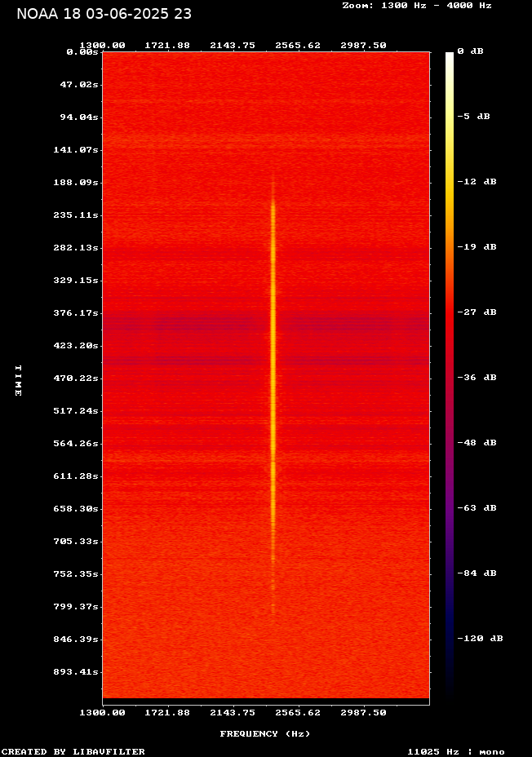Click the '-63 dB' color scale label
This screenshot has height=757, width=532.
click(x=477, y=508)
